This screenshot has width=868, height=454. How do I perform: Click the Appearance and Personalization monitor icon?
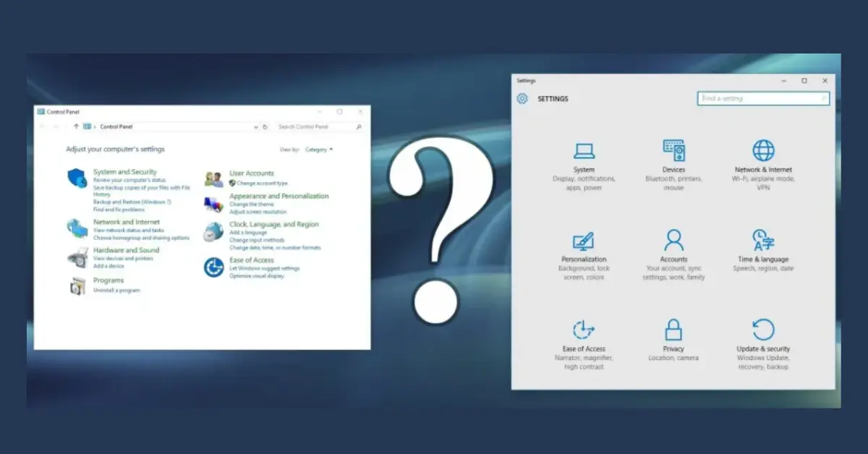pyautogui.click(x=213, y=205)
